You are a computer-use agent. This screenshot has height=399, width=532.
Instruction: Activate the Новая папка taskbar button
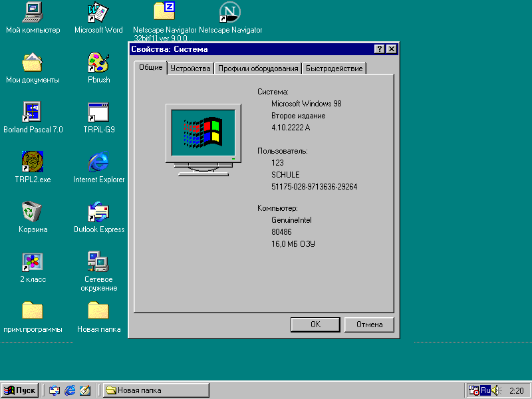pos(156,390)
